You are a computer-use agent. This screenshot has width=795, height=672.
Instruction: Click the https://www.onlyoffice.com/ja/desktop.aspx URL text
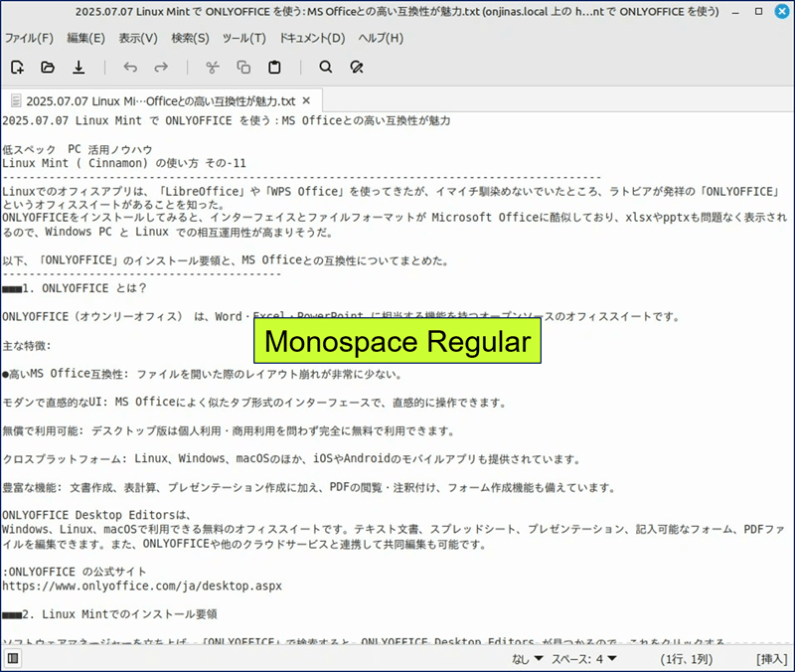[x=142, y=586]
